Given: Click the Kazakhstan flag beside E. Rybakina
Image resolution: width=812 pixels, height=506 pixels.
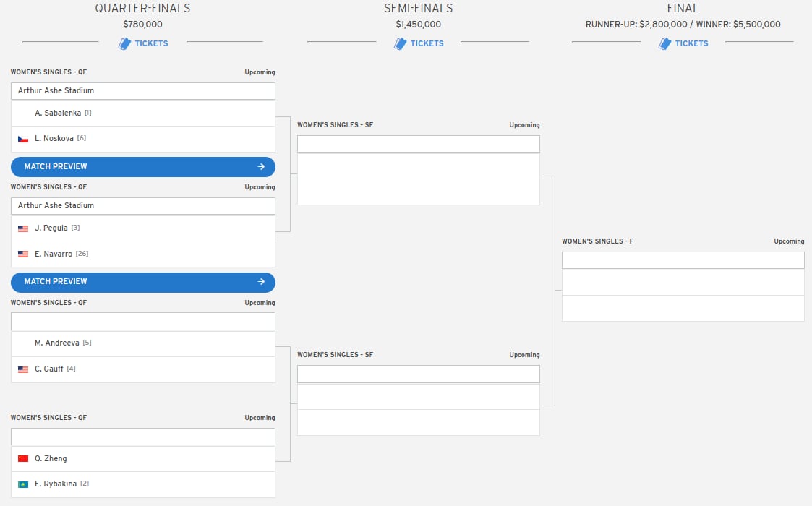Looking at the screenshot, I should (x=23, y=485).
